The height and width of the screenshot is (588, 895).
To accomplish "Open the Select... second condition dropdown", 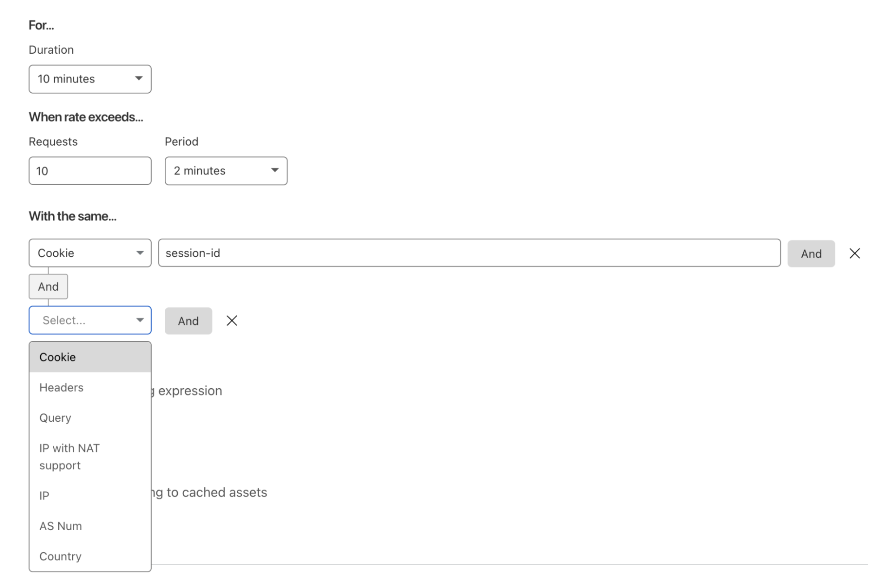I will coord(90,320).
